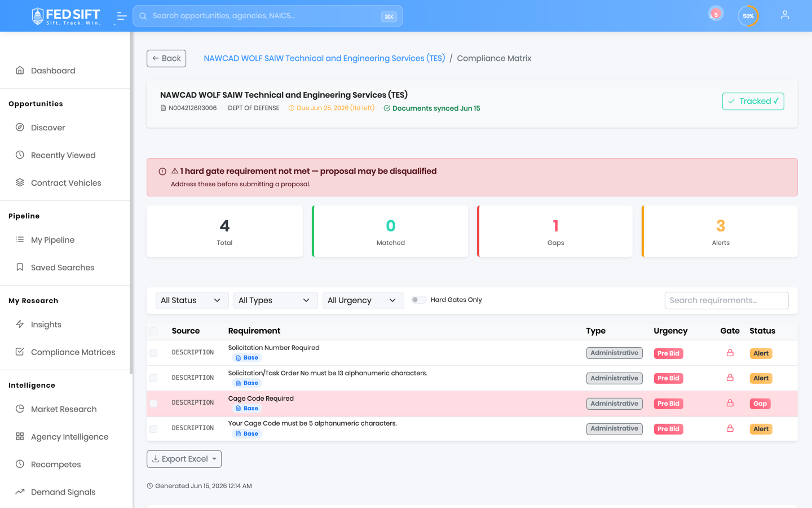This screenshot has height=508, width=812.
Task: Click the Insights lightning icon
Action: point(20,324)
